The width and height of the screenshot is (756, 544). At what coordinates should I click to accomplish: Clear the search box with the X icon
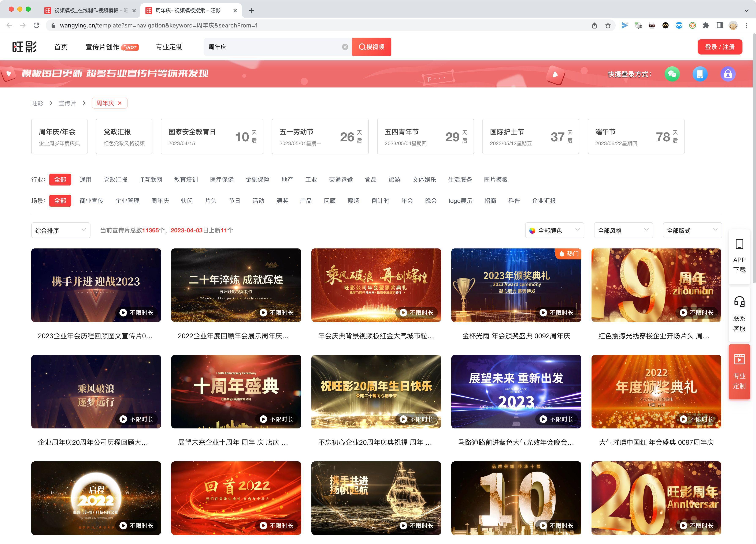(345, 47)
